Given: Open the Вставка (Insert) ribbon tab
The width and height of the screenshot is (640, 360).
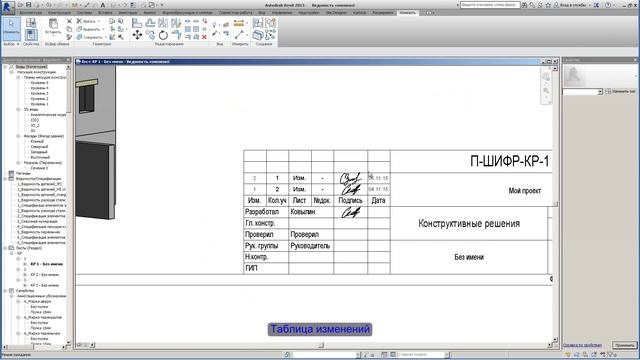Looking at the screenshot, I should [105, 13].
